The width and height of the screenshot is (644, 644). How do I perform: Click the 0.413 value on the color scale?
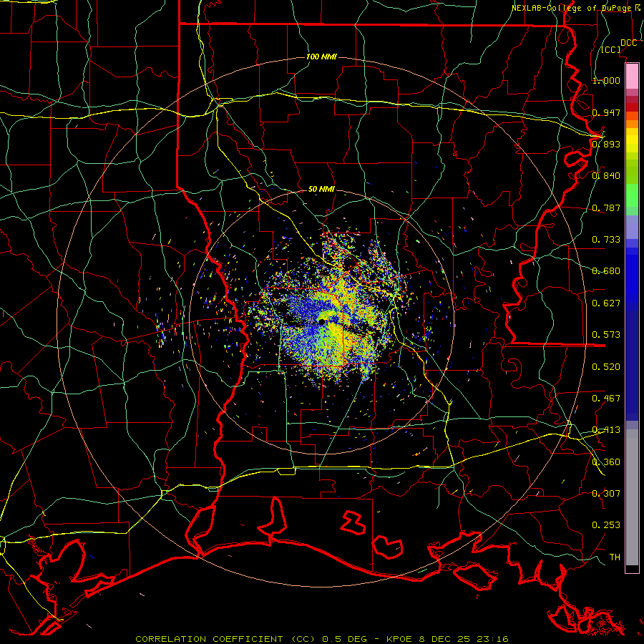point(606,430)
